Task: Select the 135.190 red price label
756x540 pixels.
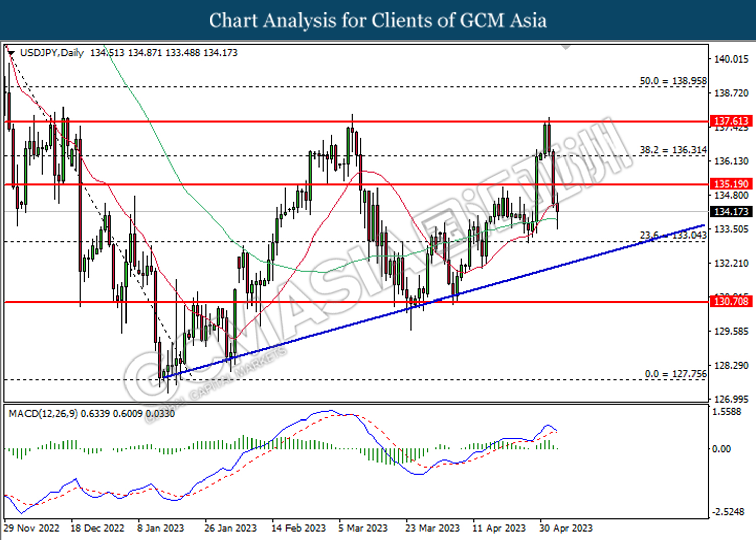Action: 731,184
